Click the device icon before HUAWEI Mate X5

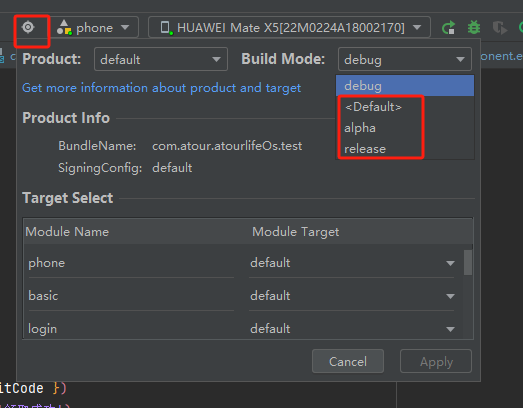click(x=166, y=28)
